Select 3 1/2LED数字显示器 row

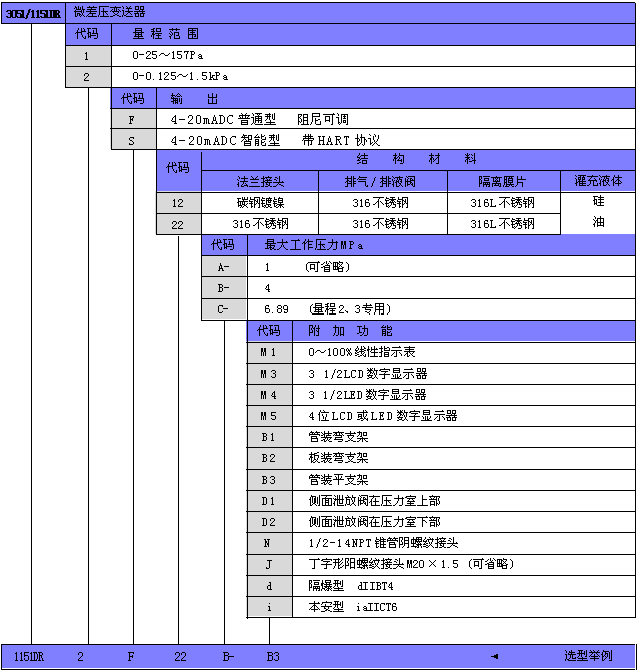click(464, 395)
